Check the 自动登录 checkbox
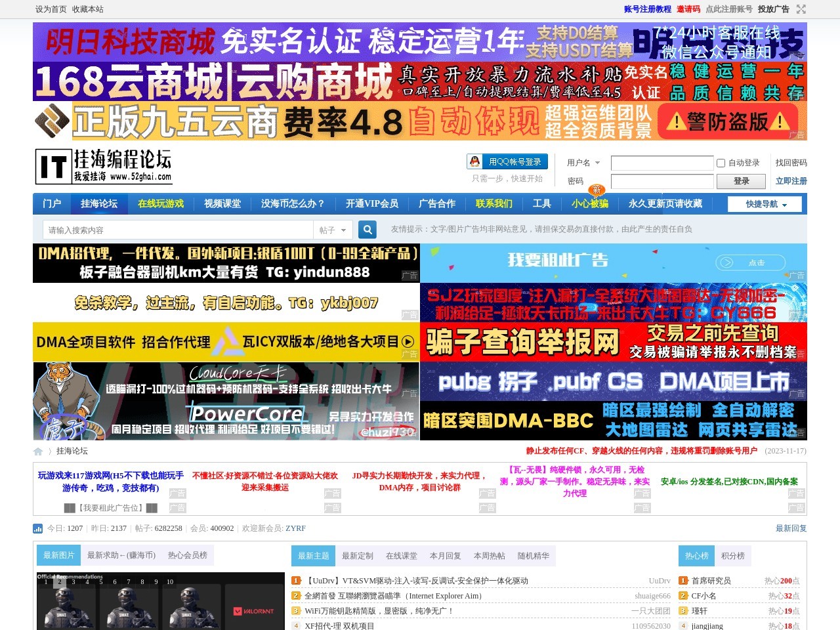Screen dimensions: 840x630 click(721, 163)
